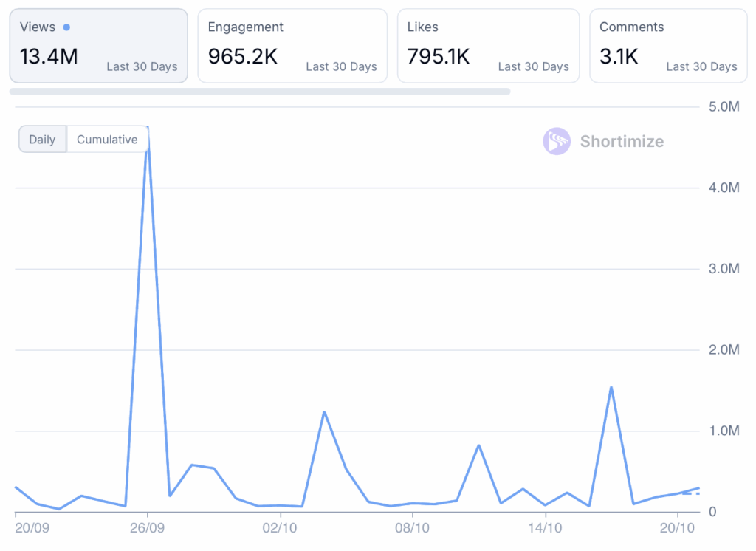Image resolution: width=756 pixels, height=551 pixels.
Task: Click the 26/09 x-axis date label
Action: [147, 528]
